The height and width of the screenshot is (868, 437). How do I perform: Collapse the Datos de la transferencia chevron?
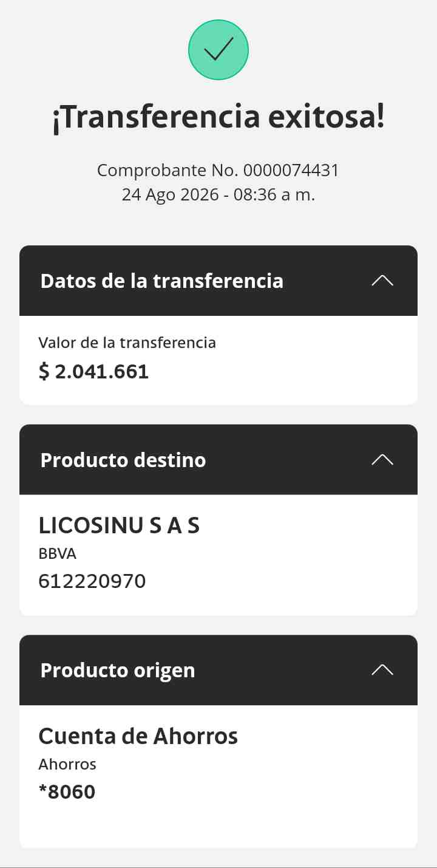click(x=382, y=281)
